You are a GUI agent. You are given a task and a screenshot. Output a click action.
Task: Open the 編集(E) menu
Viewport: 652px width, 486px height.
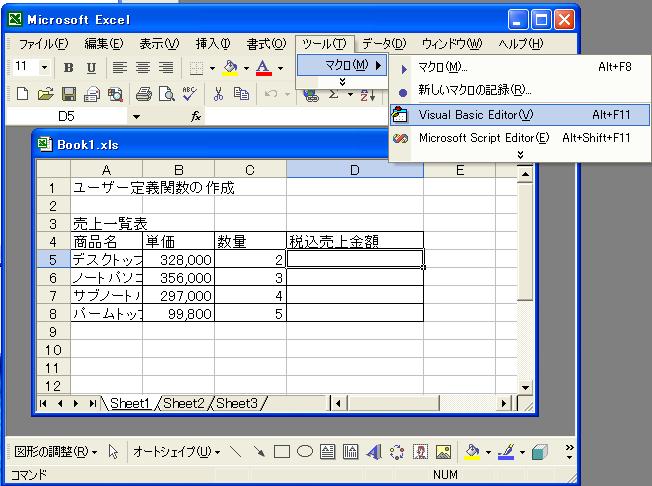click(x=104, y=44)
